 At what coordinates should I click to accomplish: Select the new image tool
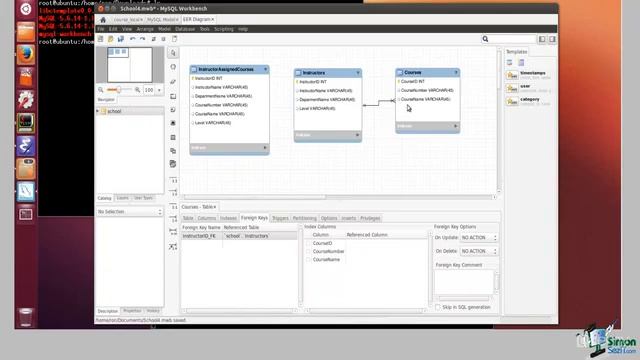click(173, 123)
